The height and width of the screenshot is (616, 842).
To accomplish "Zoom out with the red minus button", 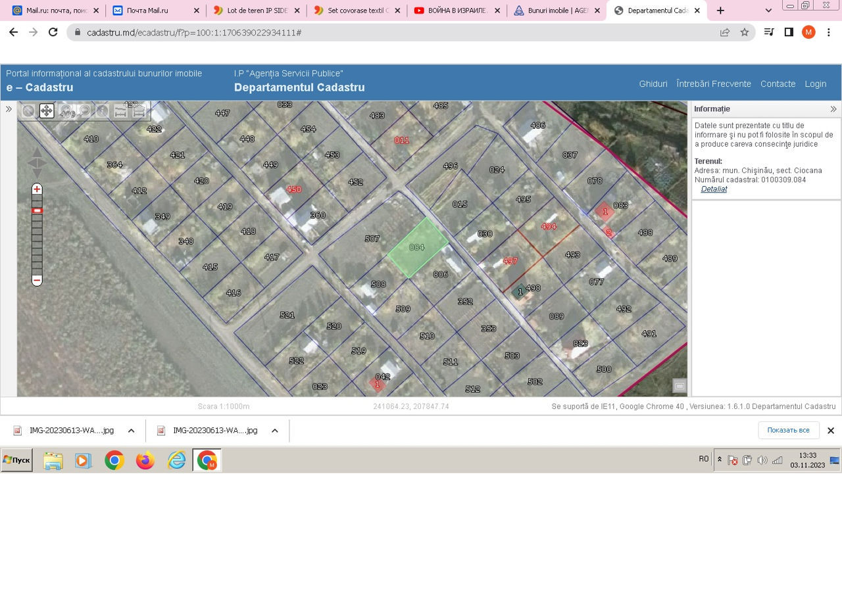I will point(37,280).
